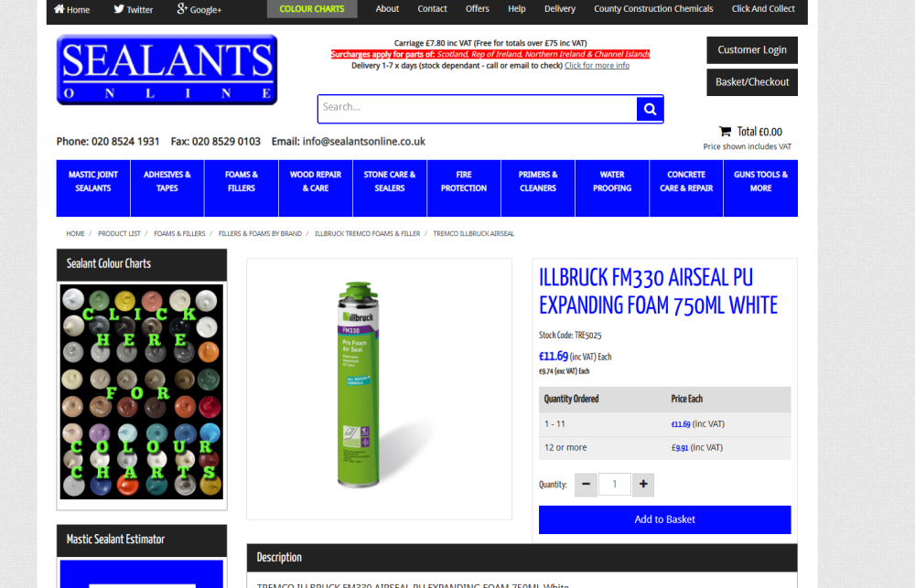915x588 pixels.
Task: Increase quantity with plus button
Action: coord(643,484)
